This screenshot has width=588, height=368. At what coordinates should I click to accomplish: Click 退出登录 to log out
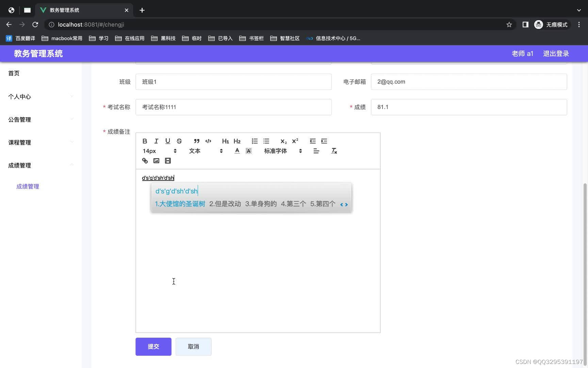click(x=556, y=53)
